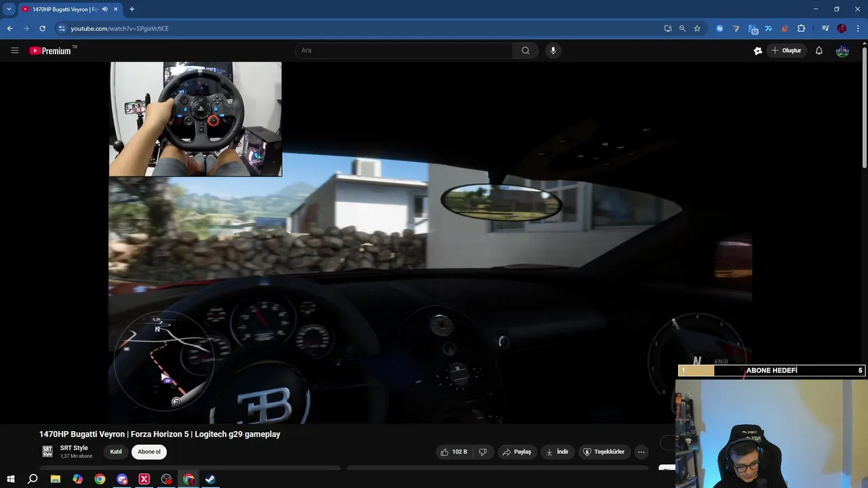Click the Ara search input field
The image size is (868, 488).
coord(404,50)
